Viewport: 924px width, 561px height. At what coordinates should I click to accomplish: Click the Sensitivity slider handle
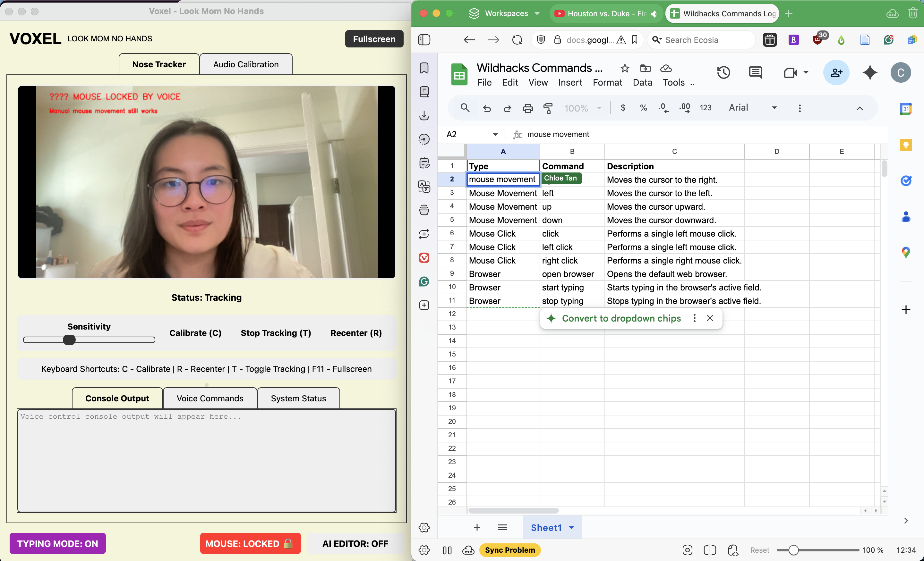click(x=69, y=340)
